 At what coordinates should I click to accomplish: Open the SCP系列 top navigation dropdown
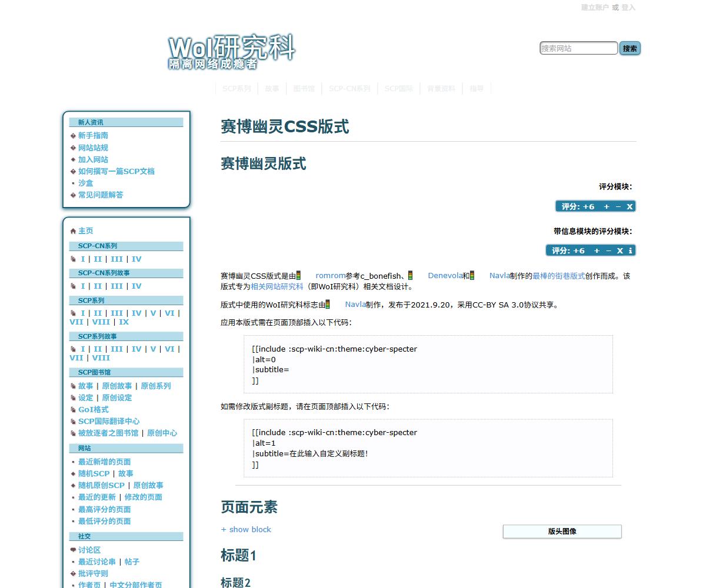[237, 89]
